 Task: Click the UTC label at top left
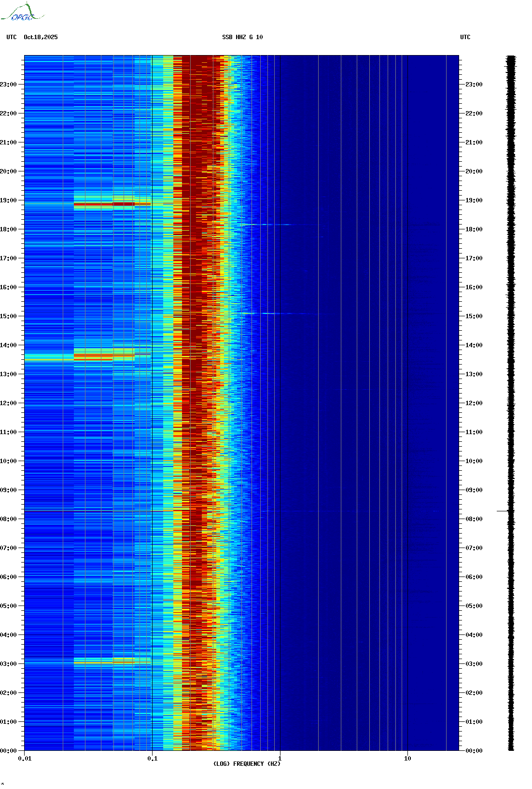click(12, 37)
